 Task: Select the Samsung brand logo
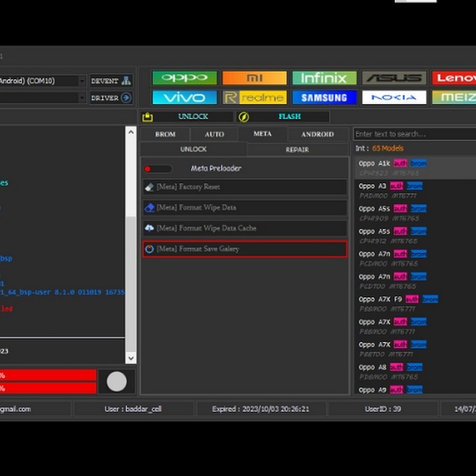click(x=324, y=97)
